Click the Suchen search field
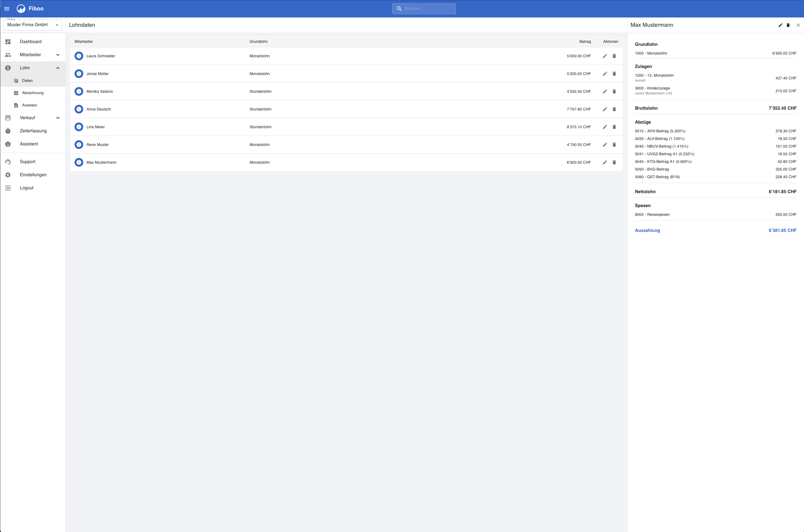 click(x=424, y=8)
